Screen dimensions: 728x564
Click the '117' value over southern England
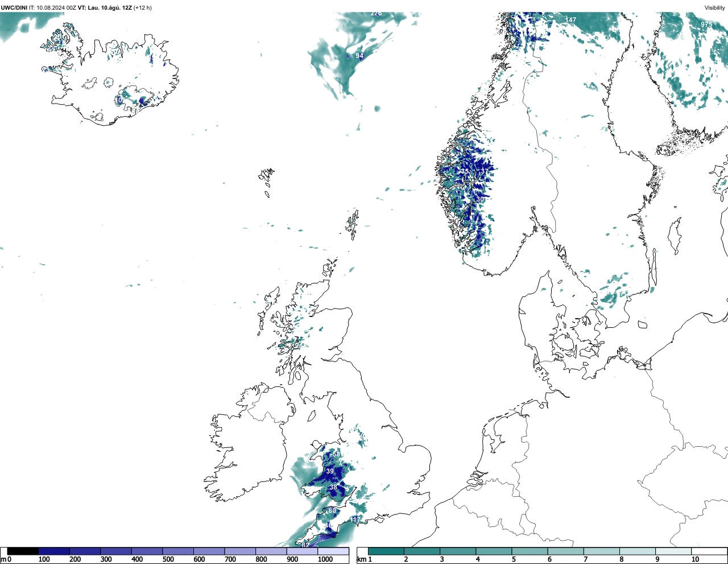pyautogui.click(x=355, y=520)
